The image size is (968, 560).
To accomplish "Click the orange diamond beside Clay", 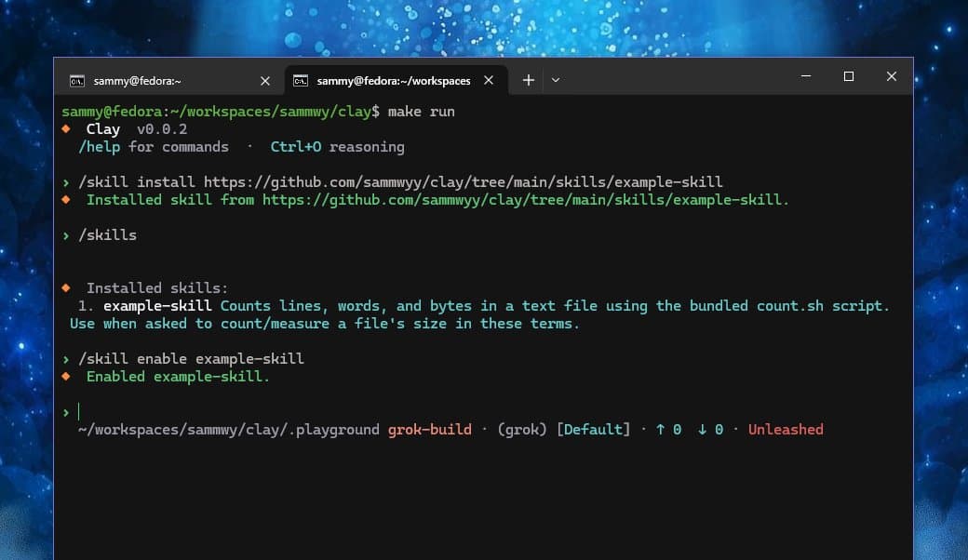I will pos(66,129).
